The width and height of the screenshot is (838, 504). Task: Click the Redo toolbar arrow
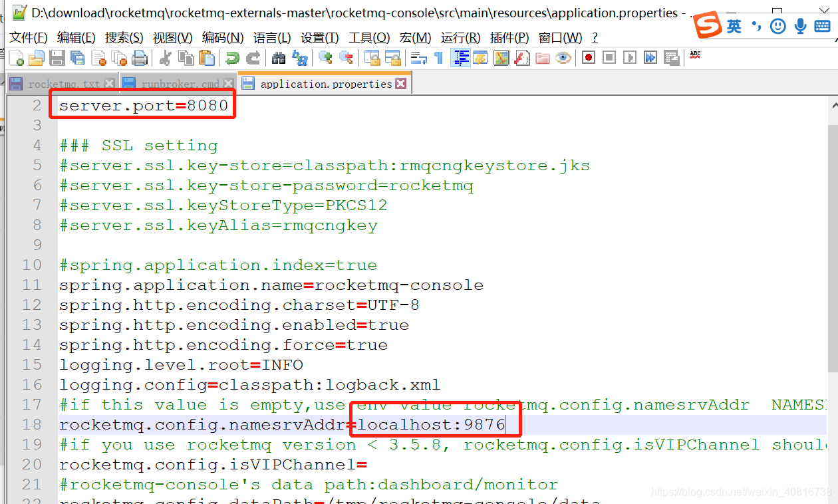[253, 58]
